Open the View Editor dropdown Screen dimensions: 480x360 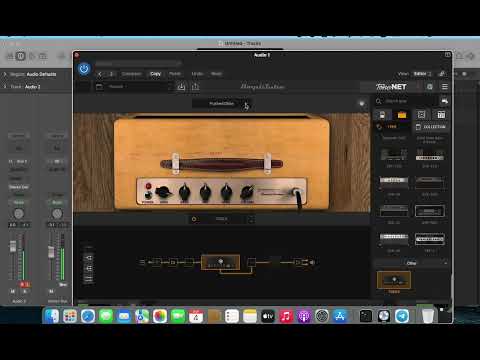coord(422,74)
